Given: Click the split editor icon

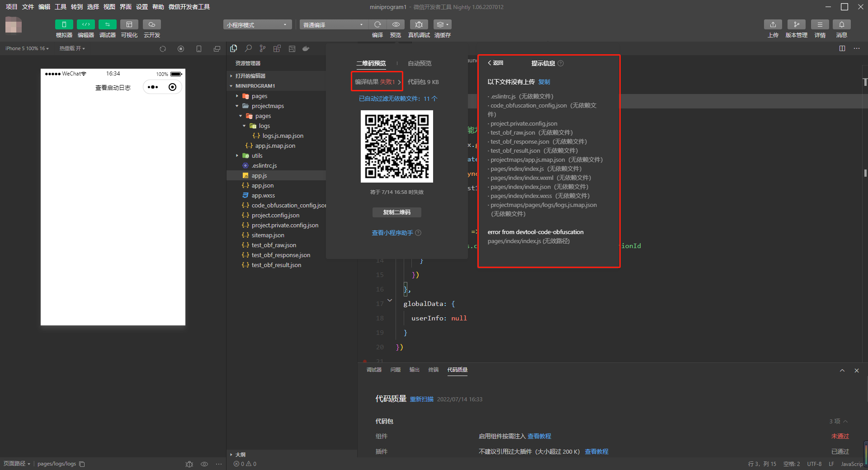Looking at the screenshot, I should 842,48.
